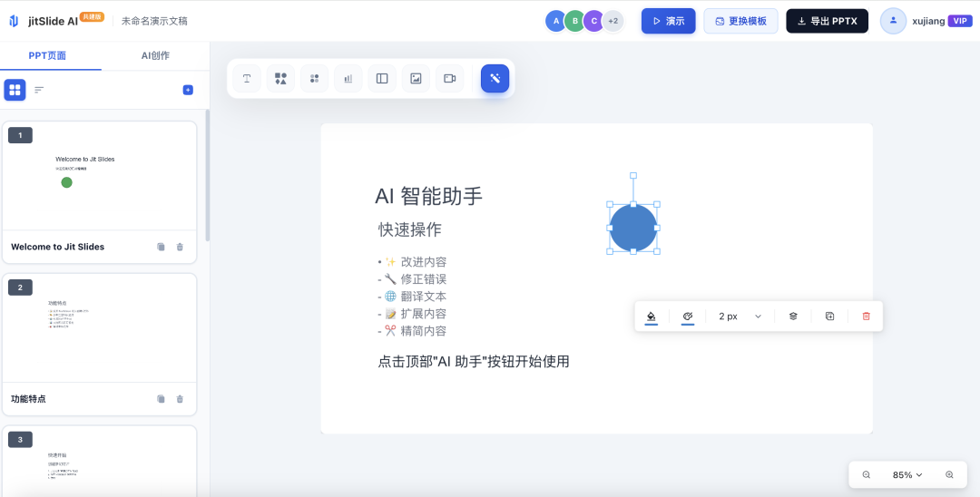
Task: Click the slide panel scrollbar
Action: pyautogui.click(x=208, y=175)
